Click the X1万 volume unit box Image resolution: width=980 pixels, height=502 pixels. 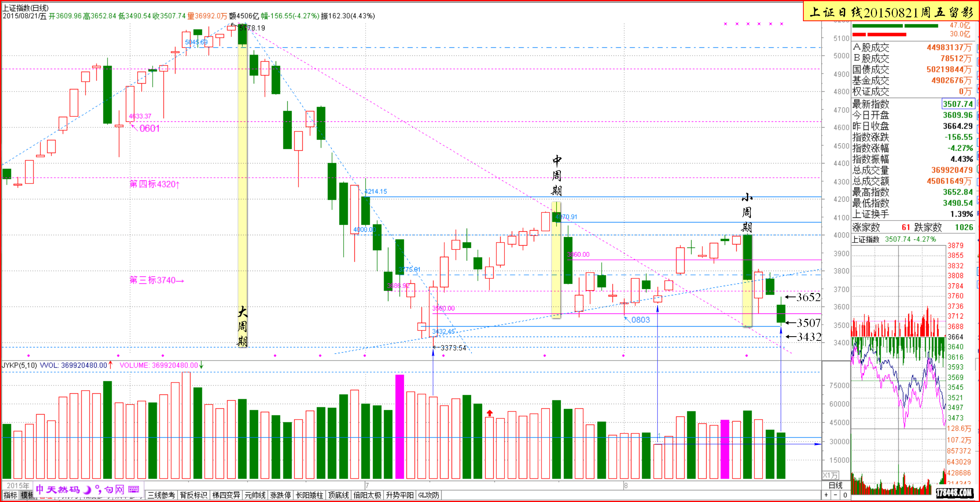[830, 475]
